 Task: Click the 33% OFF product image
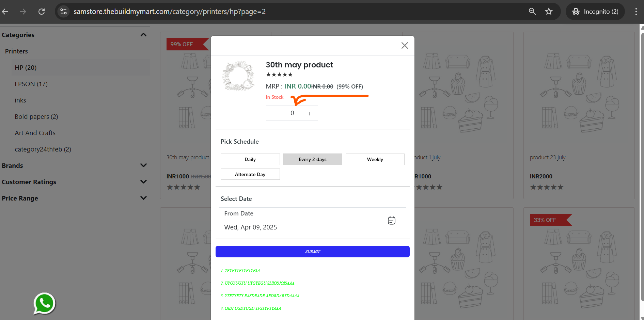click(579, 268)
